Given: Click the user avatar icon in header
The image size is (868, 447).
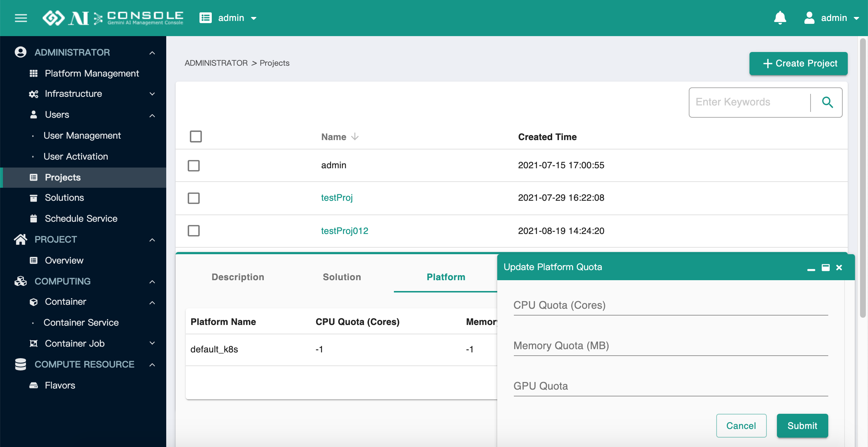Looking at the screenshot, I should click(809, 18).
